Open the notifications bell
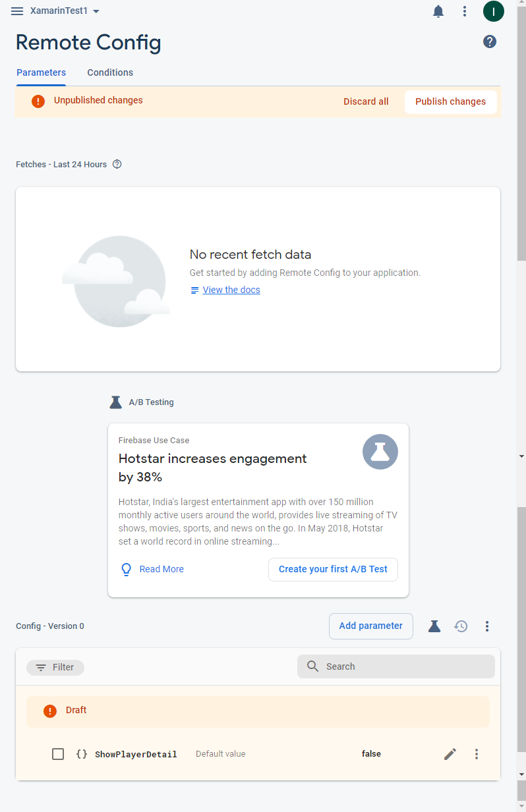The image size is (526, 812). [438, 11]
